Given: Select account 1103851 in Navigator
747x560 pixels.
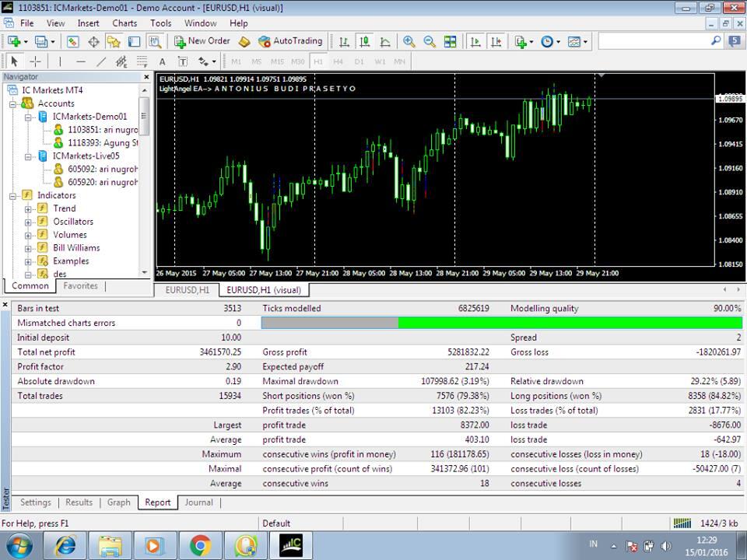Looking at the screenshot, I should (95, 130).
